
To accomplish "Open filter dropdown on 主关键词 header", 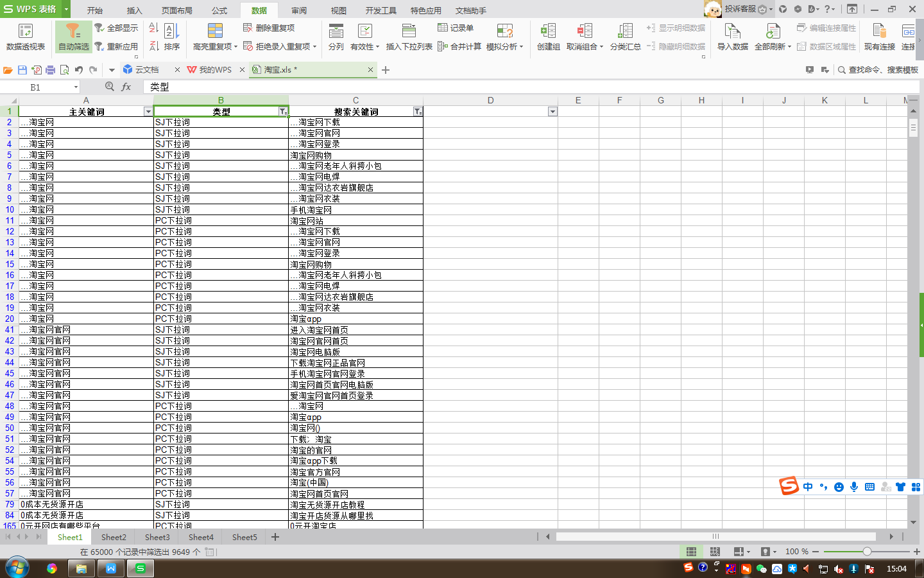I will click(x=148, y=112).
